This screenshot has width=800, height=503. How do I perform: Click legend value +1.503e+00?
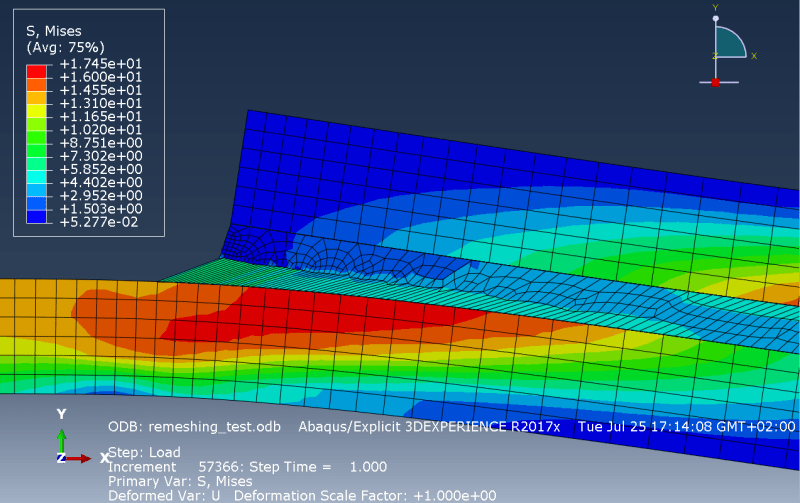pos(101,209)
